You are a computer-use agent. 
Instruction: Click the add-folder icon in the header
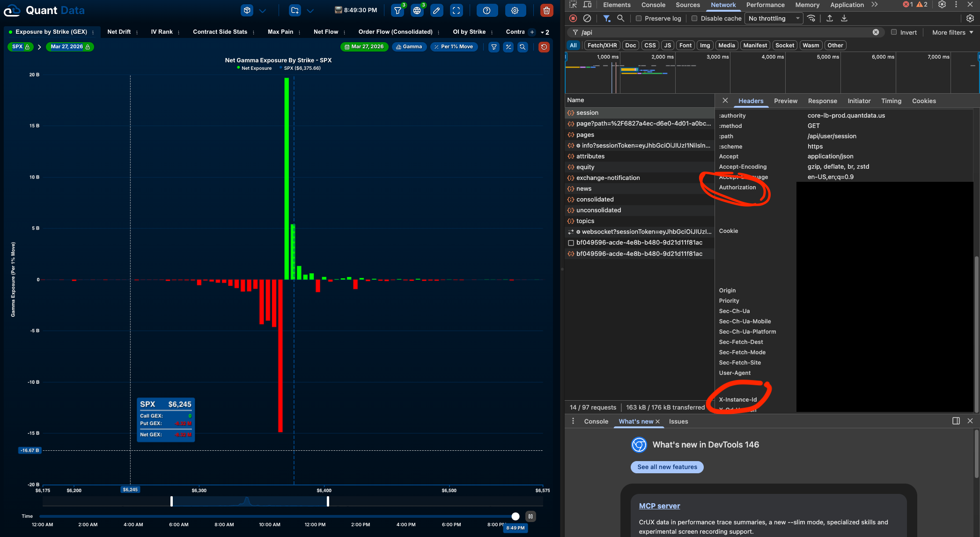tap(295, 10)
